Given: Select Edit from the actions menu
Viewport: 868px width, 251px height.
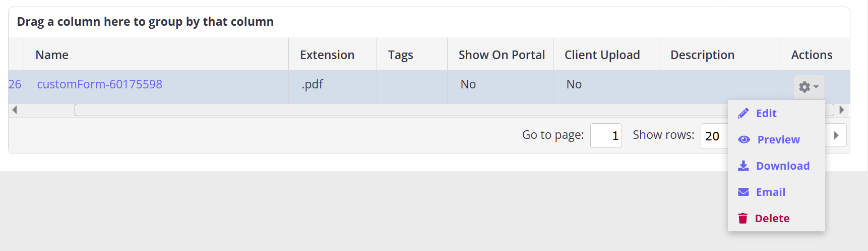Looking at the screenshot, I should point(766,114).
